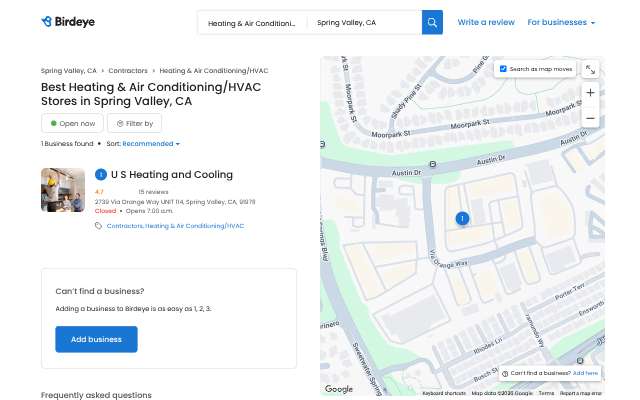Expand the map to fullscreen
Viewport: 640px width, 400px height.
pyautogui.click(x=590, y=69)
